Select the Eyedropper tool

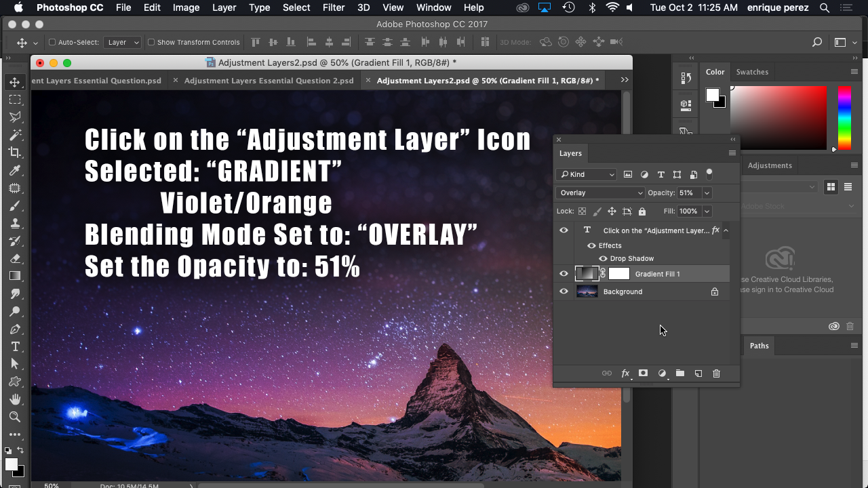[15, 170]
